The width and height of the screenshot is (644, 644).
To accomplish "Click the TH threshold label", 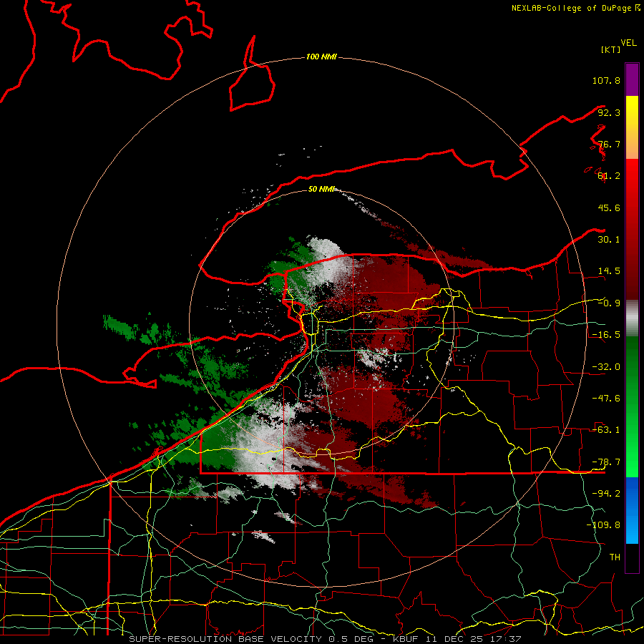I will coord(615,557).
